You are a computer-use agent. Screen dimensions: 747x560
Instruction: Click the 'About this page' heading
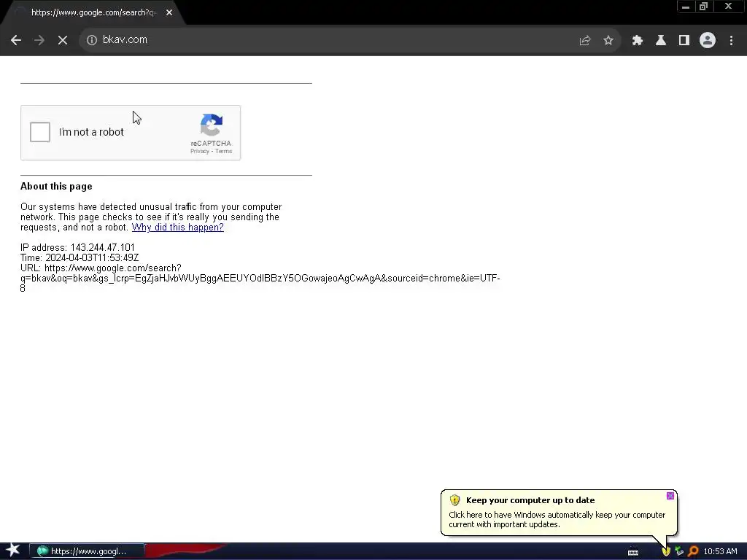coord(56,187)
